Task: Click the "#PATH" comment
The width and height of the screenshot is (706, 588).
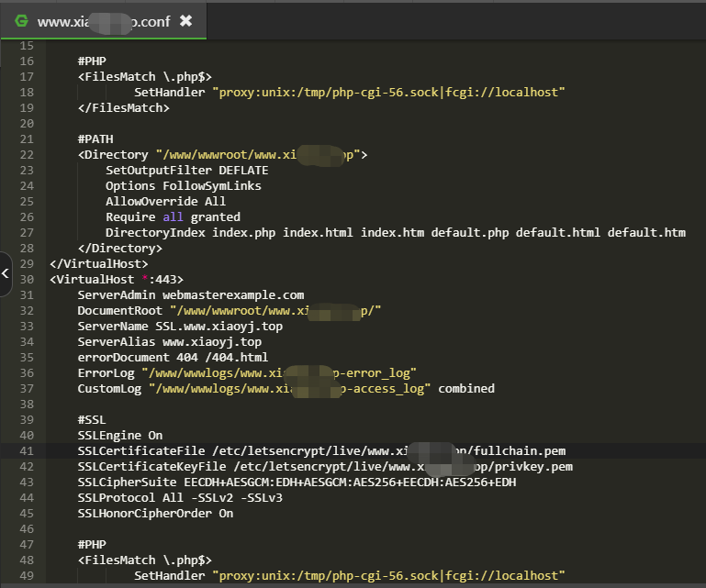Action: [95, 139]
